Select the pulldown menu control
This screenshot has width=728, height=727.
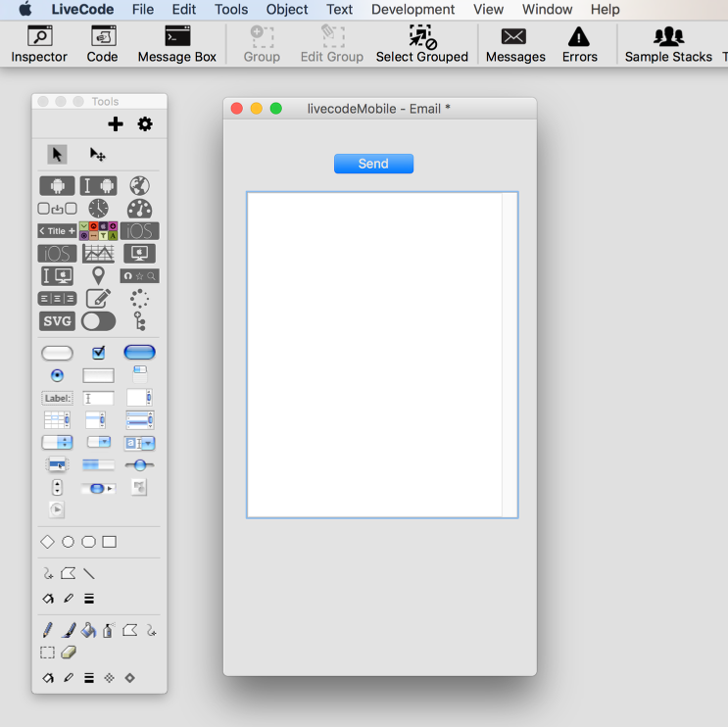click(x=98, y=442)
